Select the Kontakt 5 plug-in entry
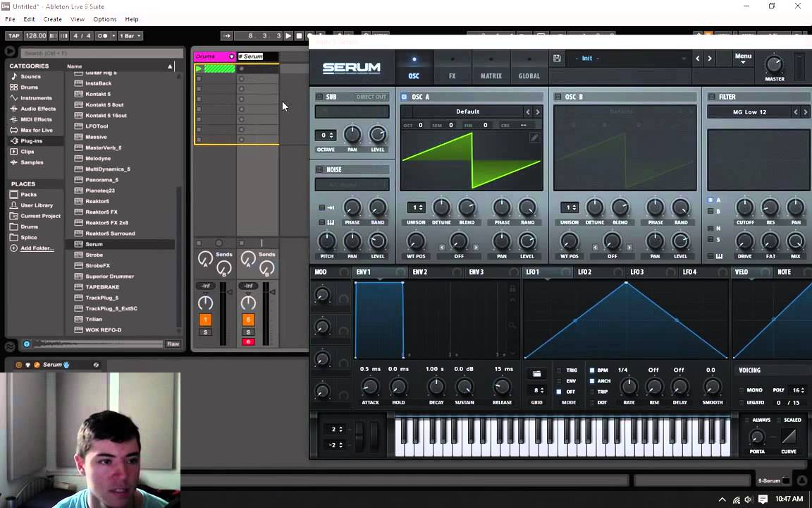The height and width of the screenshot is (508, 812). tap(98, 94)
